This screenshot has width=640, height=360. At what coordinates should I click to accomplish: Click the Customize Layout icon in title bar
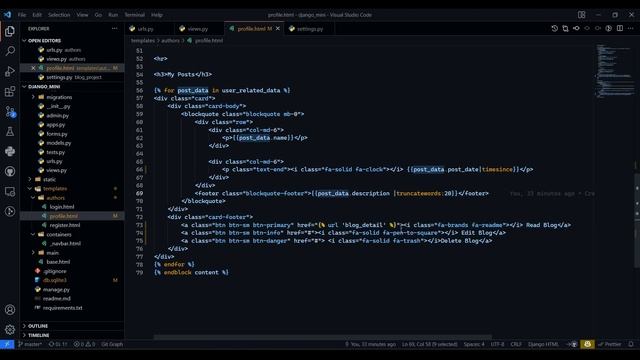click(x=582, y=15)
